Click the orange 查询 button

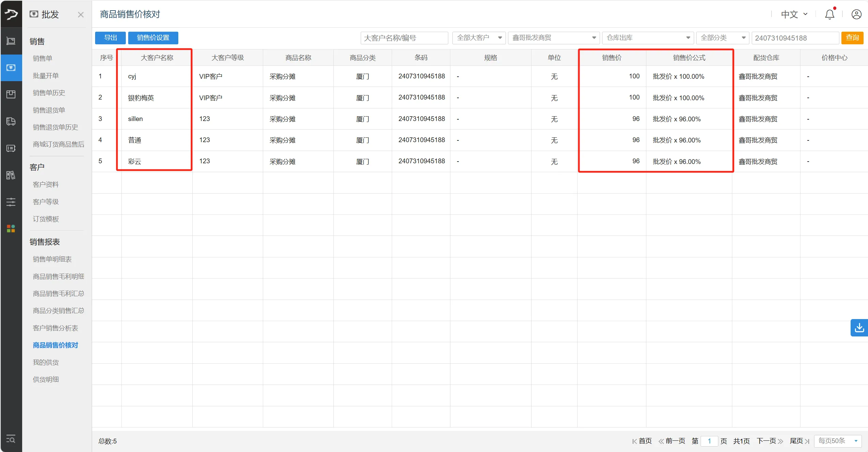852,38
